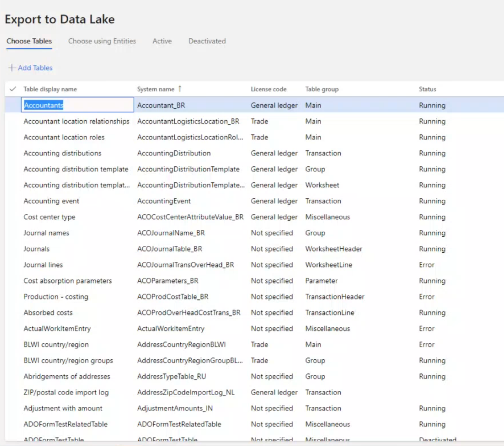The height and width of the screenshot is (446, 504).
Task: Sort by the Table display name column header
Action: (50, 89)
